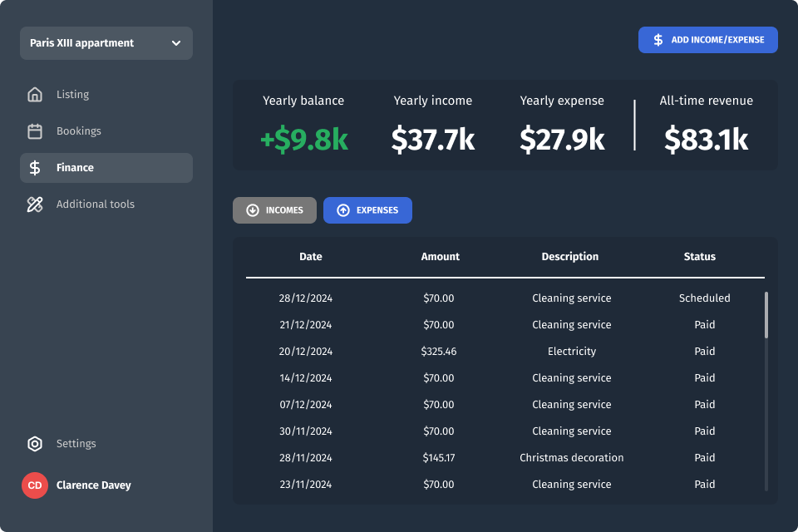Click the Electricity description cell
Viewport: 798px width, 532px height.
572,352
